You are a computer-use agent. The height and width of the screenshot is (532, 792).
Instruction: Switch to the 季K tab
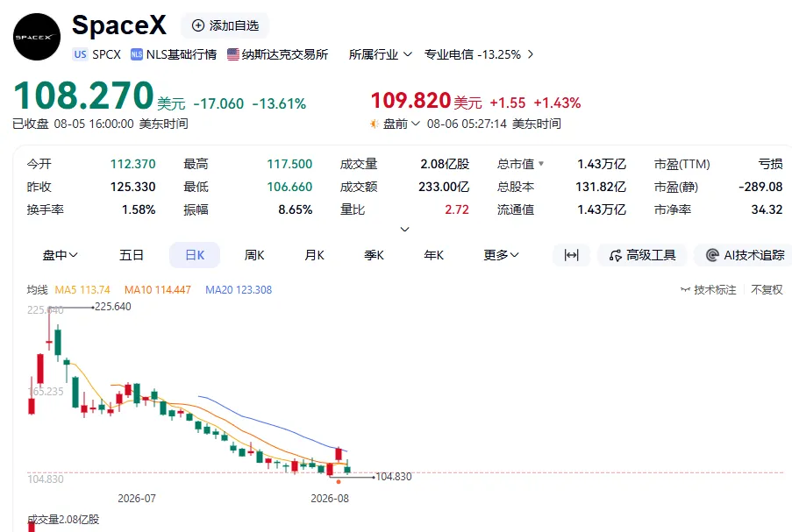click(374, 255)
